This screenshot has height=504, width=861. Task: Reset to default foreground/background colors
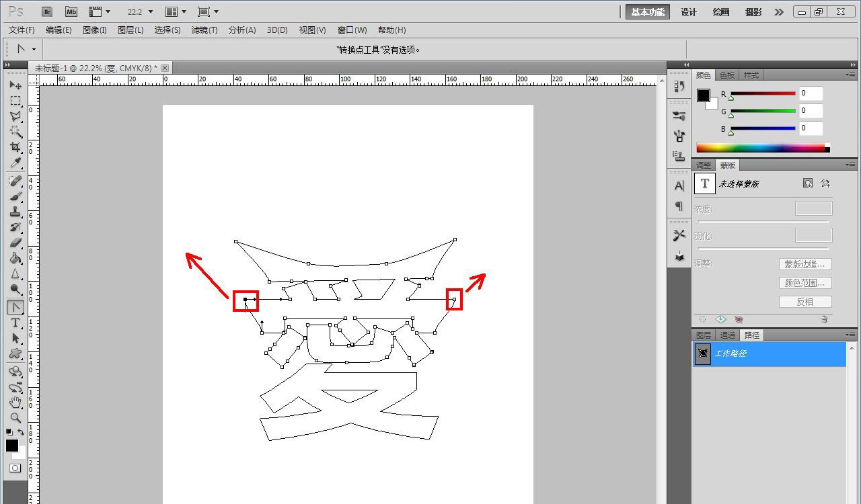click(x=9, y=432)
